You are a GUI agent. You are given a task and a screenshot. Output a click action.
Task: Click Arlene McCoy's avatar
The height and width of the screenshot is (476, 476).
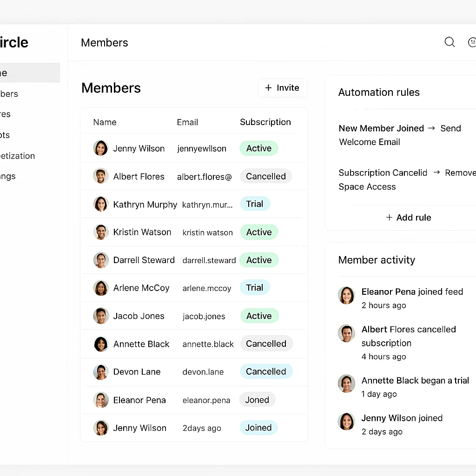click(x=100, y=288)
